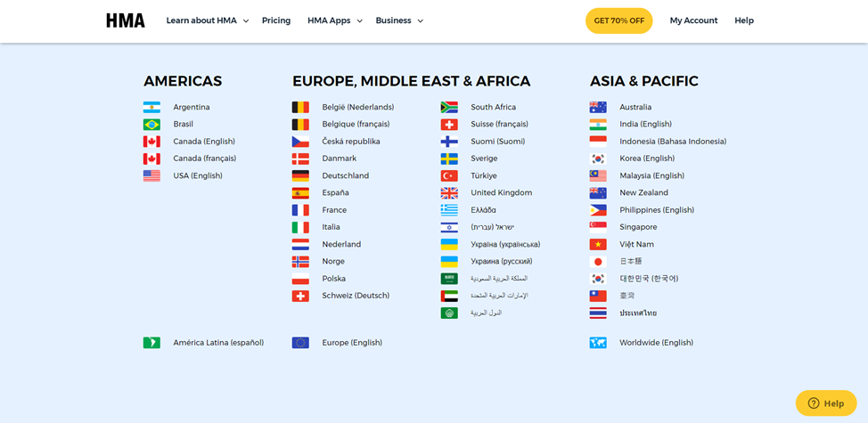868x423 pixels.
Task: Click the América Latina flag icon
Action: tap(151, 343)
